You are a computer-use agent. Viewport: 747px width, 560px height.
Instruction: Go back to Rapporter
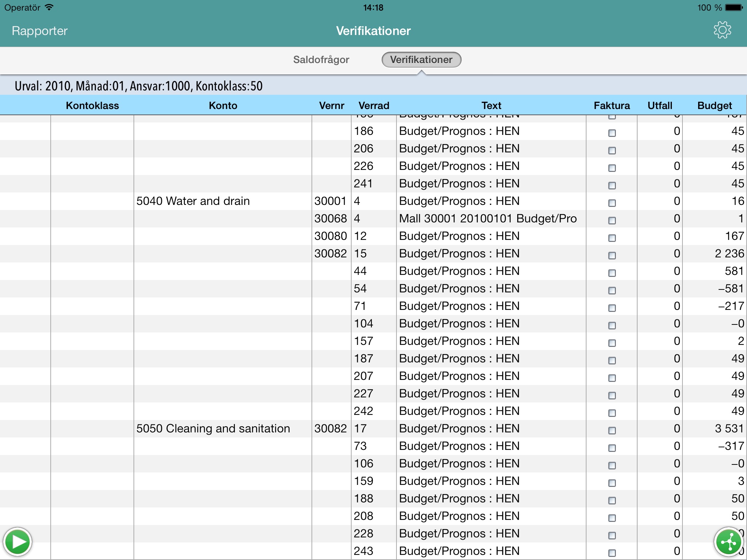[40, 31]
